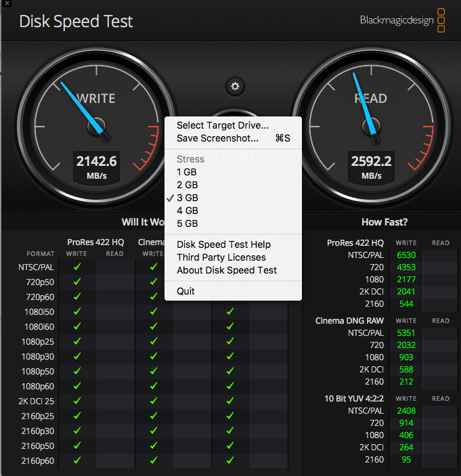Image resolution: width=461 pixels, height=476 pixels.
Task: Click Cinema DNG RAW NTSC/PAL value 5351
Action: [406, 333]
